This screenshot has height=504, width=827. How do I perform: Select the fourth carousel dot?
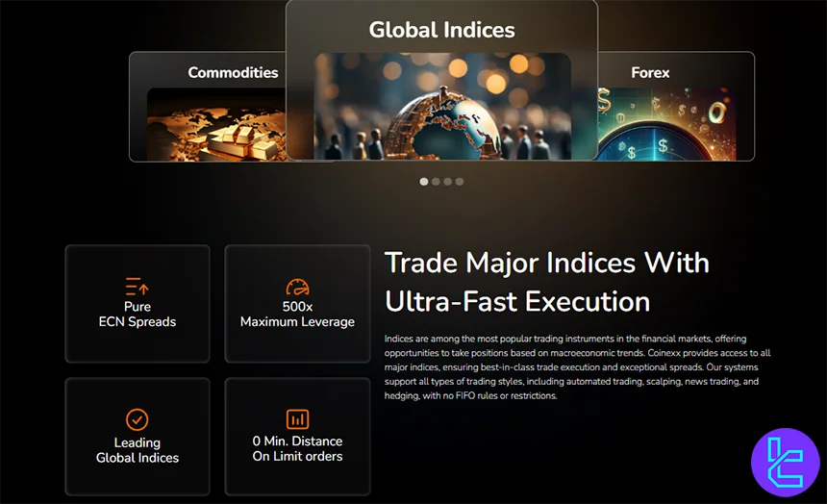[x=460, y=182]
